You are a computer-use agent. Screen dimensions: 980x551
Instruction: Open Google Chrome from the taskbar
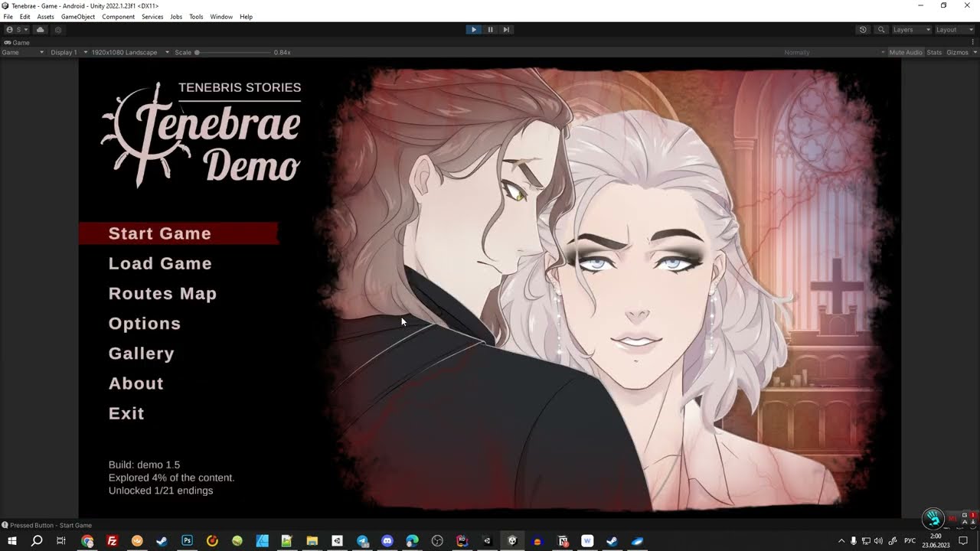[x=87, y=541]
